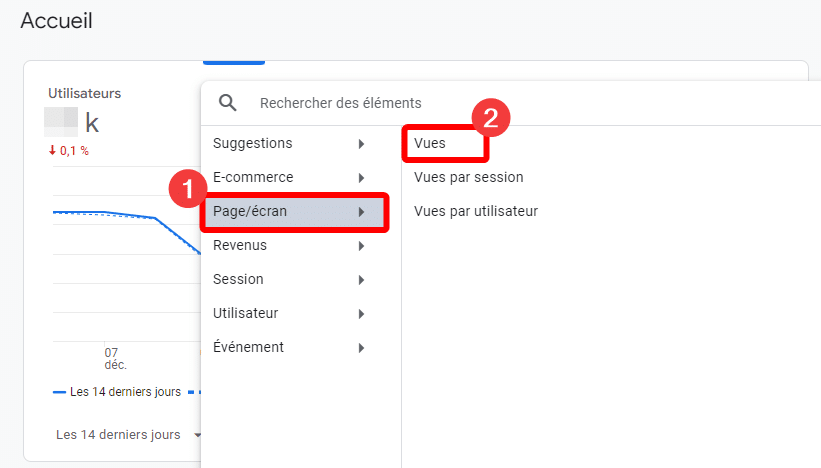Viewport: 821px width, 468px height.
Task: Expand the Revenus submenu arrow
Action: point(361,246)
